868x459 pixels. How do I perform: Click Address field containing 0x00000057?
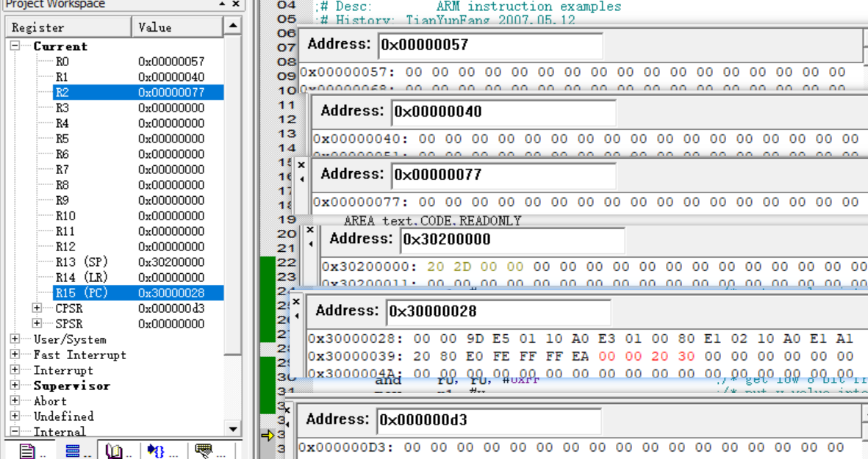tap(490, 45)
